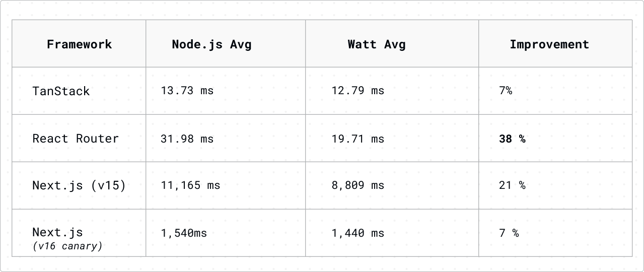Click TanStack's 7% improvement value
The width and height of the screenshot is (644, 272).
pyautogui.click(x=506, y=91)
